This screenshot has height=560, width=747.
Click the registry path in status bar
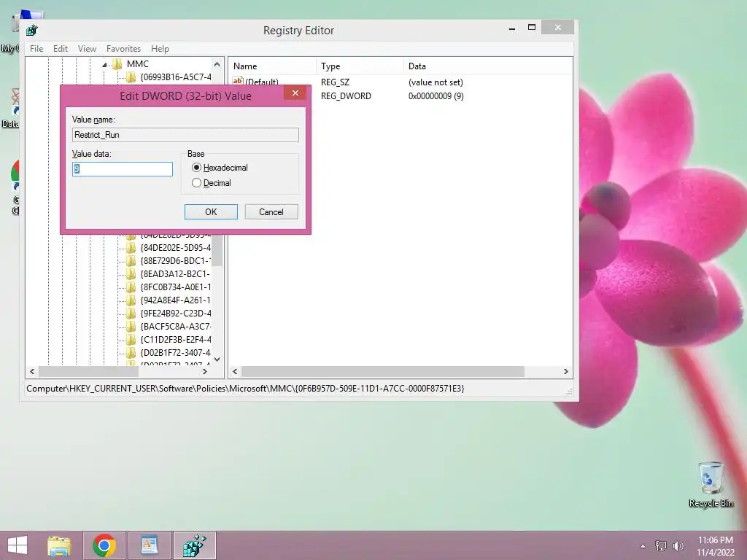[245, 389]
